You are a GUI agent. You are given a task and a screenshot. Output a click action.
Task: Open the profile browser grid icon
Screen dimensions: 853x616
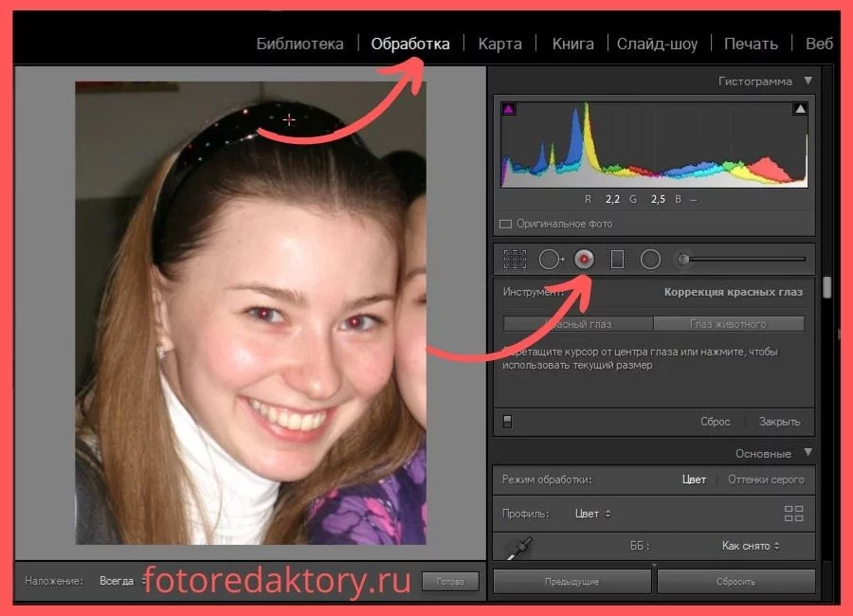793,514
